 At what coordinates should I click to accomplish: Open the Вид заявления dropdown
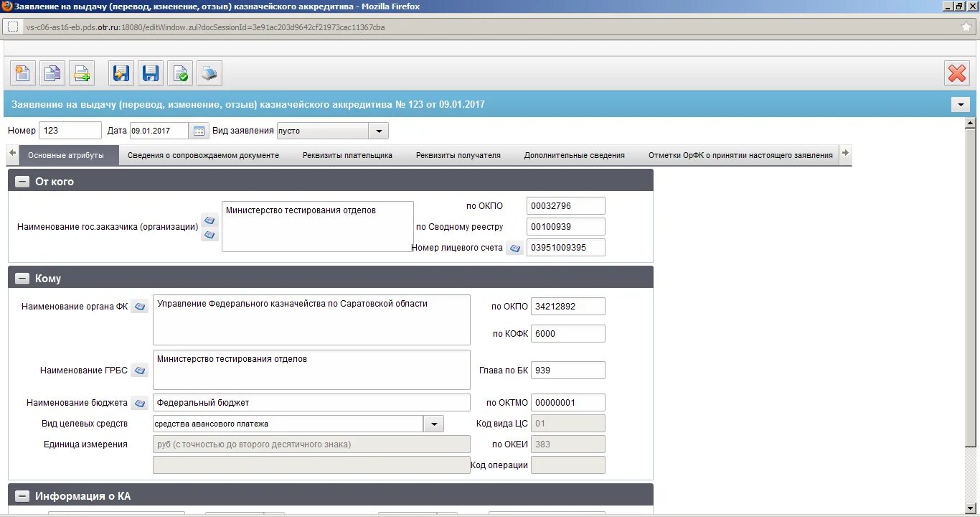tap(379, 131)
